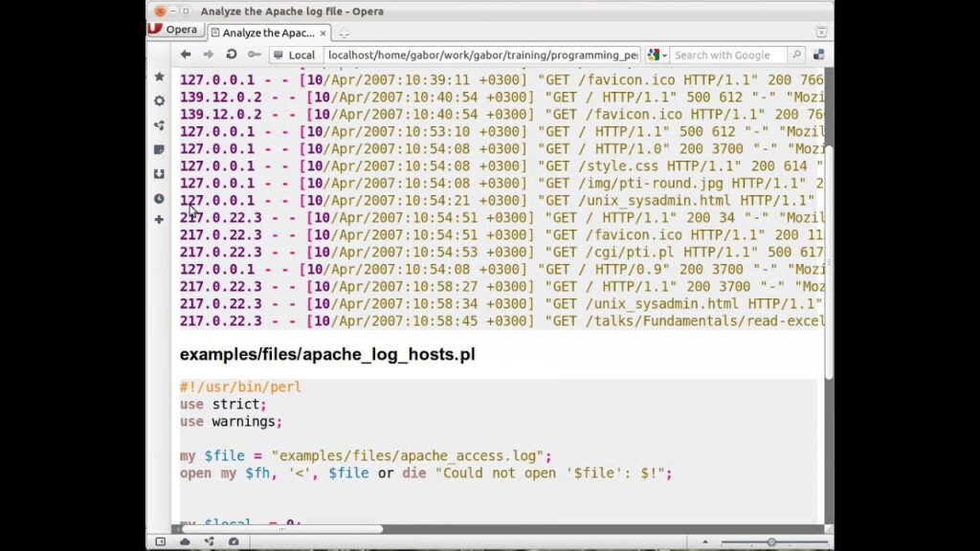980x551 pixels.
Task: Click the 'open my $fh' code line
Action: point(426,474)
